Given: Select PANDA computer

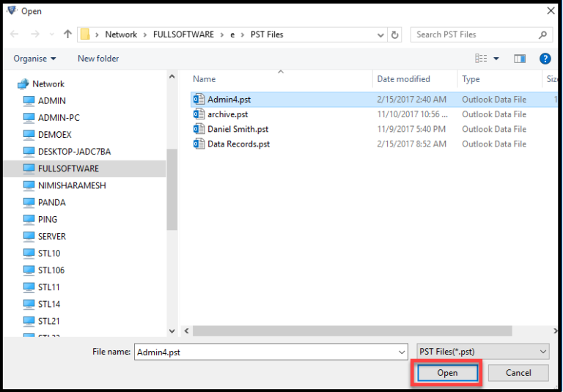Looking at the screenshot, I should [x=52, y=202].
